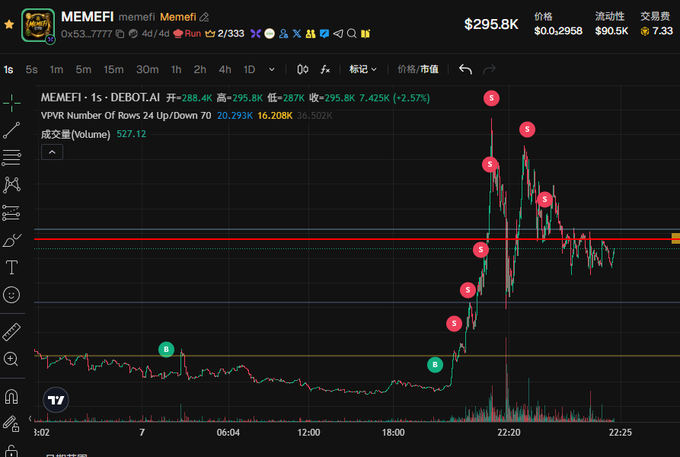
Task: Switch to the 5s timeframe
Action: pyautogui.click(x=32, y=70)
